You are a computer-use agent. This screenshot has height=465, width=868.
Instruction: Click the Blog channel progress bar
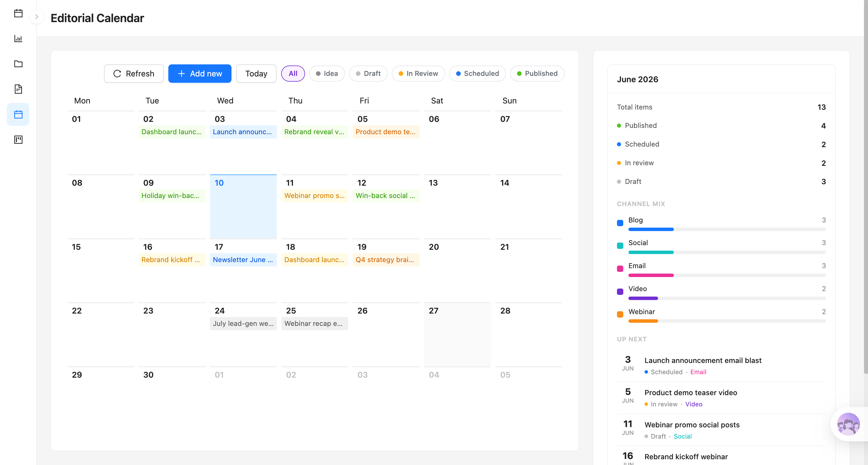tap(727, 230)
